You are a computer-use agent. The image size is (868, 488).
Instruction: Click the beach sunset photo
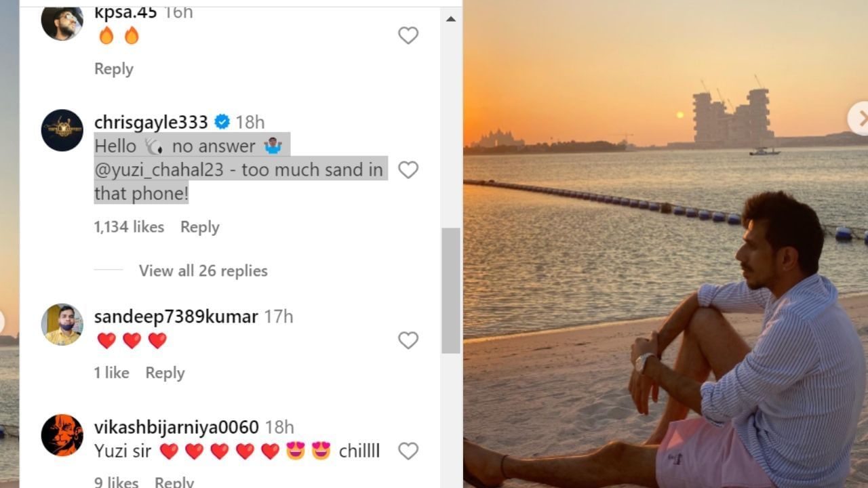coord(665,271)
